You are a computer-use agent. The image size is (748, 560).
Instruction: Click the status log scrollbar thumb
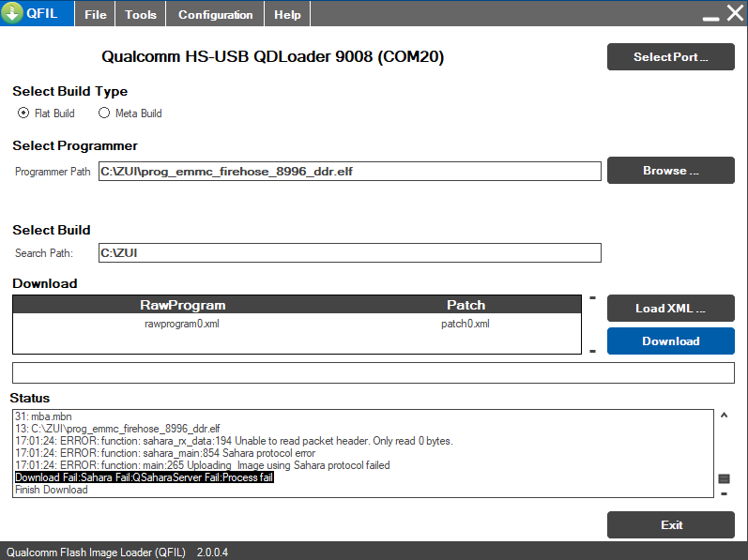click(724, 478)
